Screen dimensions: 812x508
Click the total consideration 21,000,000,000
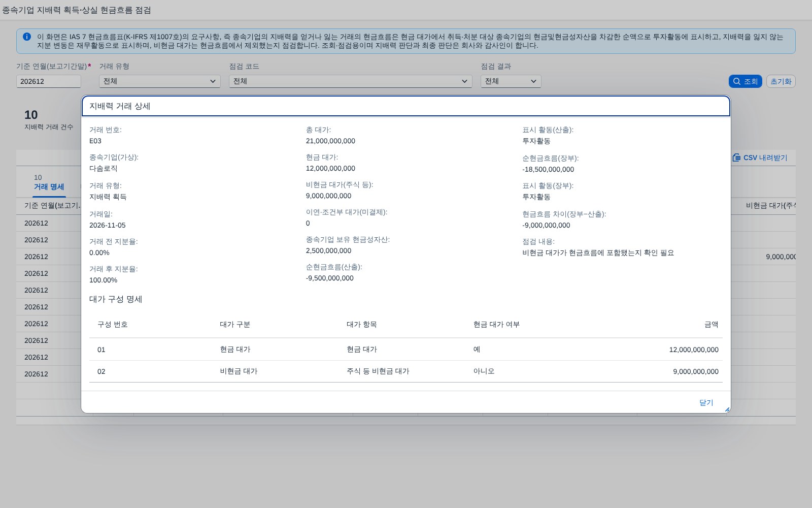pos(330,141)
